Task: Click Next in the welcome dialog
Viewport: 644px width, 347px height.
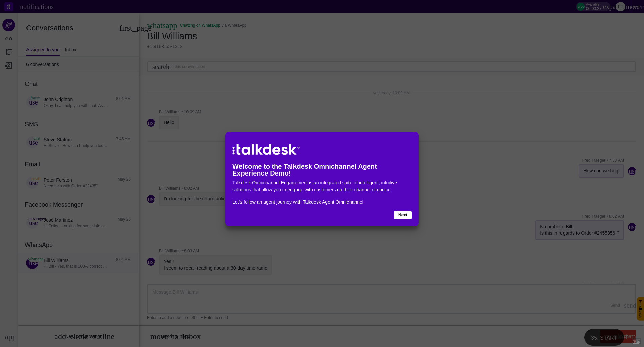Action: click(402, 215)
